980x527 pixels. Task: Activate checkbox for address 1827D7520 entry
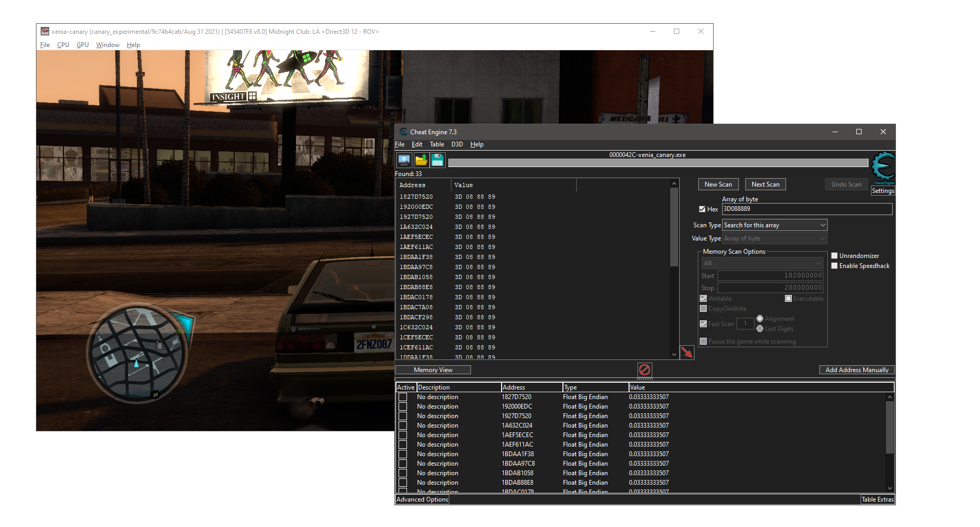pos(403,397)
